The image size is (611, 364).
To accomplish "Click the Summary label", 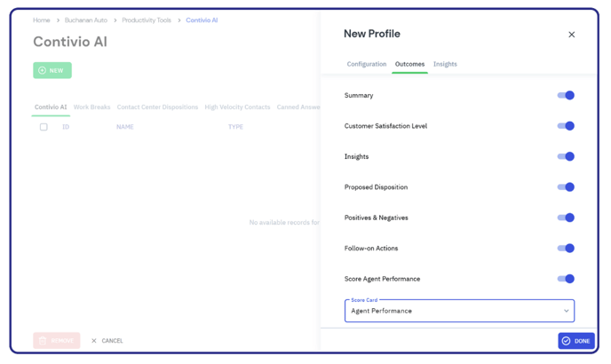I will [x=359, y=96].
